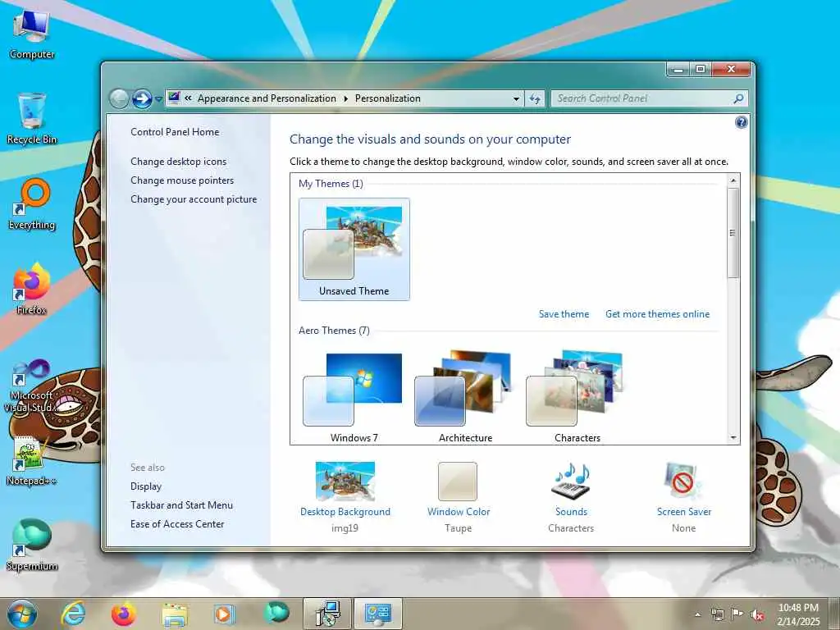
Task: Expand the double-chevron breadcrumb overflow
Action: [188, 98]
